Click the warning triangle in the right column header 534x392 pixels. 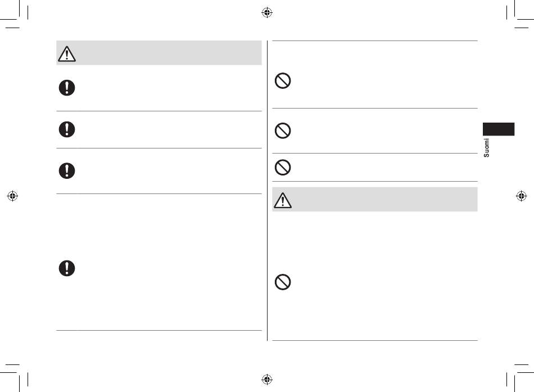click(x=283, y=200)
